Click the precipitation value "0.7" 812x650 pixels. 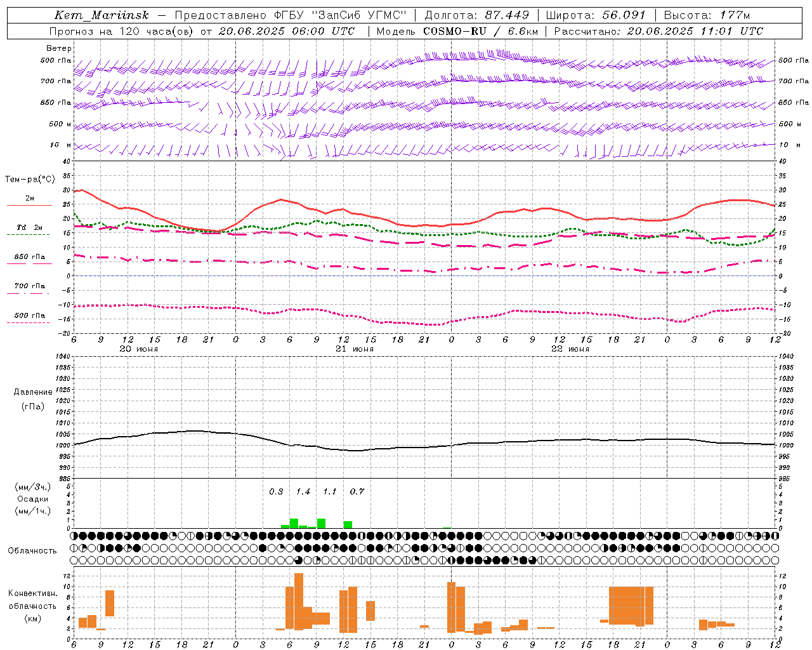tap(357, 492)
